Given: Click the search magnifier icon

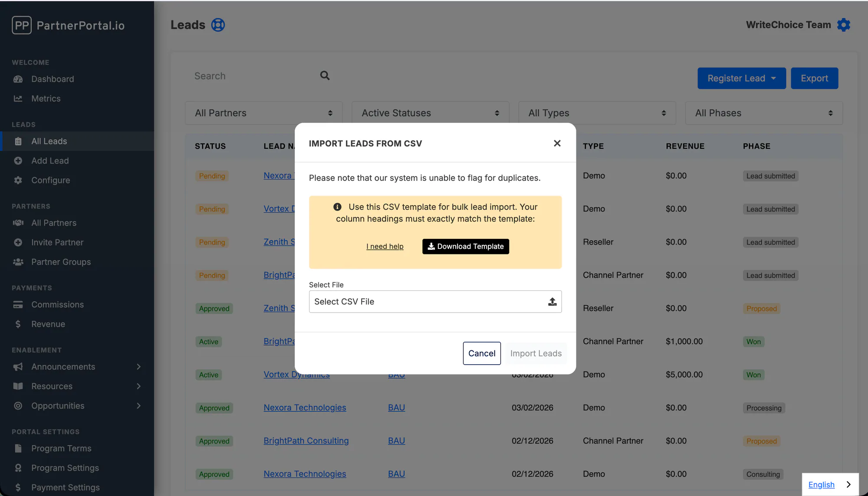Looking at the screenshot, I should [x=325, y=75].
